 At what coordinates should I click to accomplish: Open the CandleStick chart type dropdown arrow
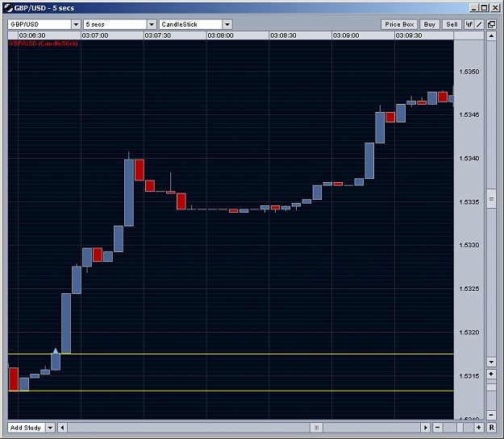[227, 24]
